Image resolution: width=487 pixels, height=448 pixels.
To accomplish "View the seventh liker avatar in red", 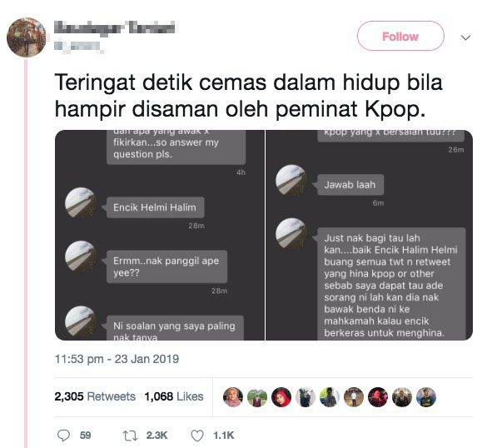I will pos(378,397).
